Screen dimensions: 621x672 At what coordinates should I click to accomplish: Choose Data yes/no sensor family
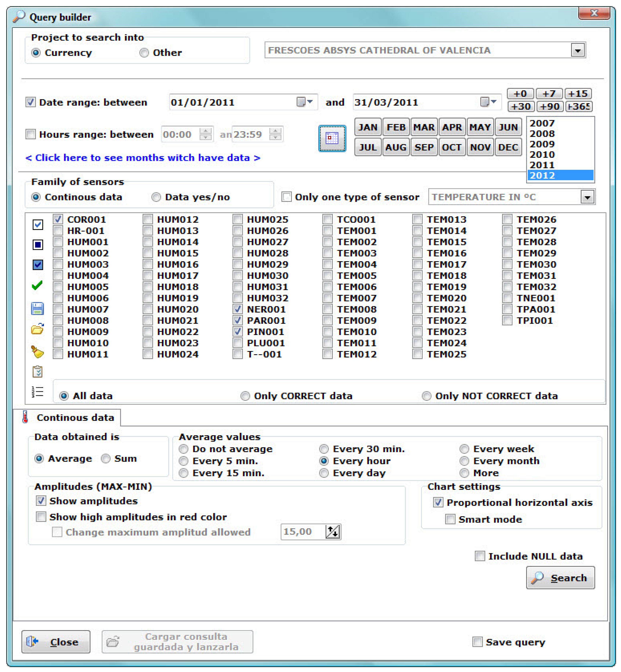[156, 197]
